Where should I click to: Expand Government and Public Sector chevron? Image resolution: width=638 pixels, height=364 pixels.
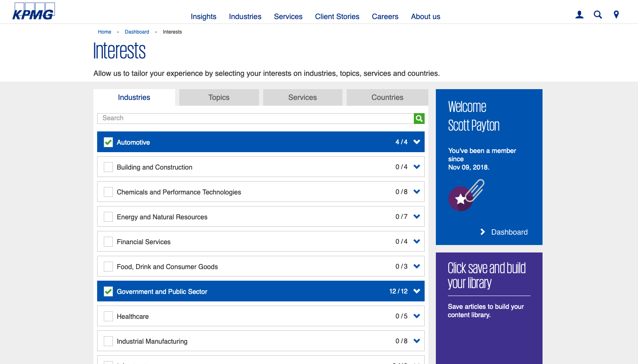pos(417,291)
